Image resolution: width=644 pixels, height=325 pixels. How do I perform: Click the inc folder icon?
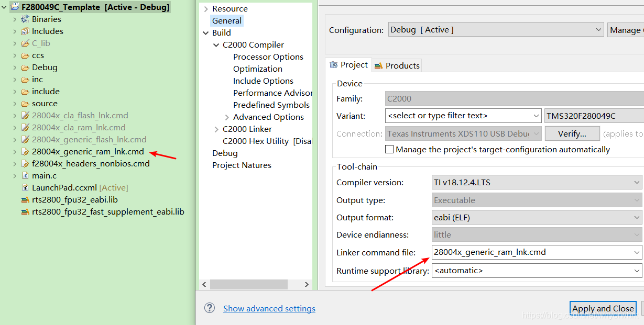pos(25,79)
